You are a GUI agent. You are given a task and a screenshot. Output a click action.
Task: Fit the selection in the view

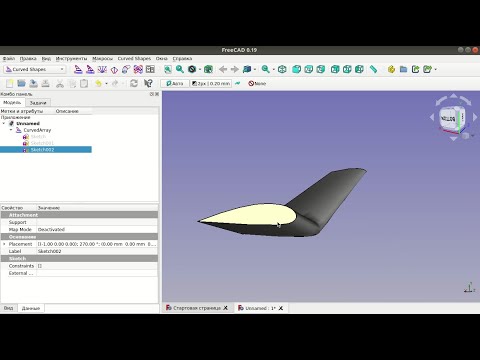[180, 69]
